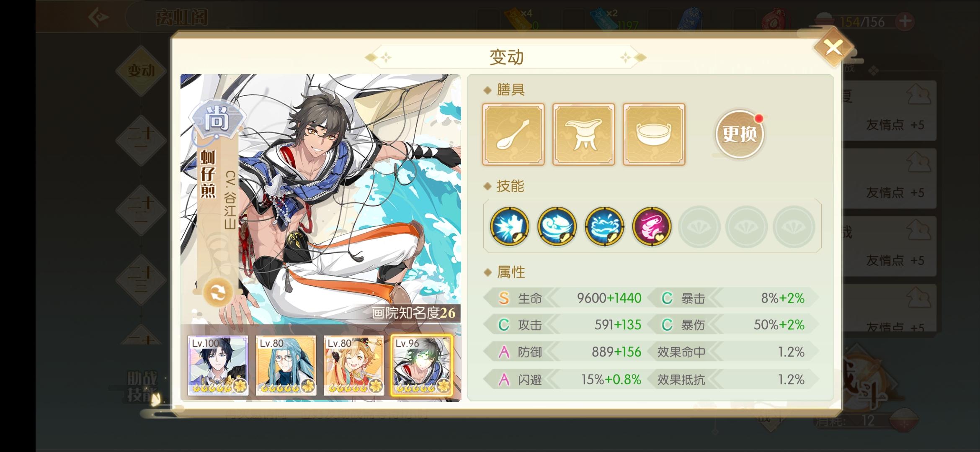Select the Lv.80 blue-haired character portrait
This screenshot has width=980, height=452.
(286, 365)
